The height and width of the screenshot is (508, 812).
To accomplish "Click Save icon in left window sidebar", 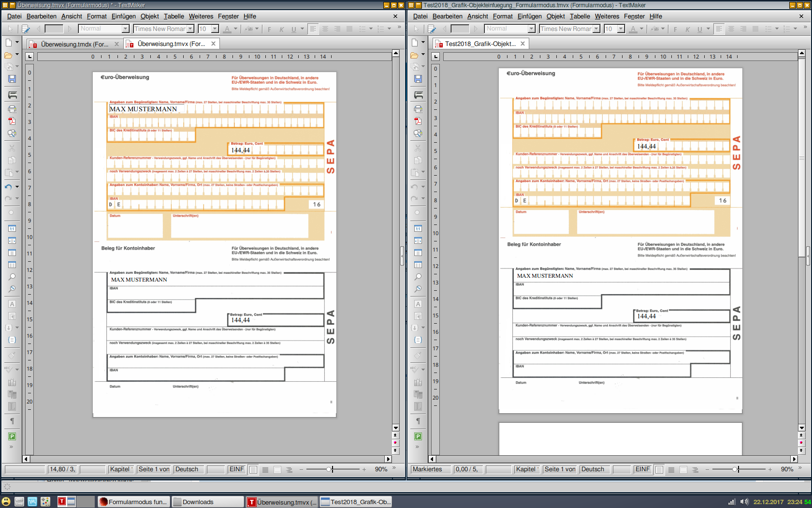I will point(12,79).
